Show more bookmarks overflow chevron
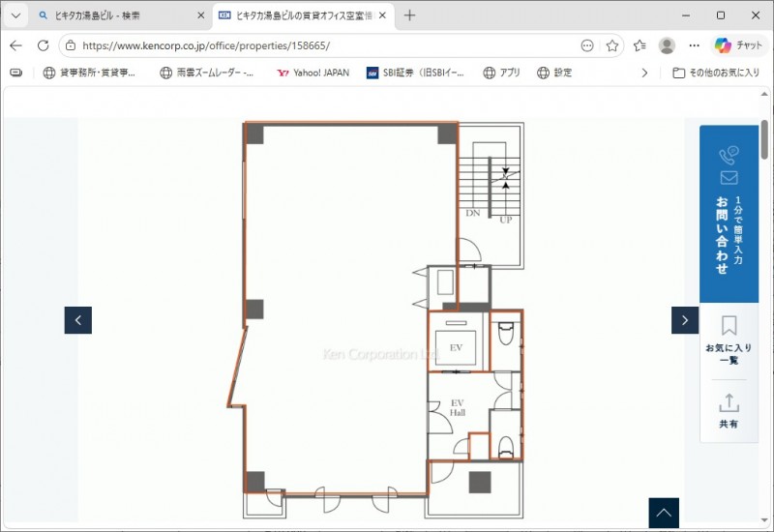 point(644,74)
